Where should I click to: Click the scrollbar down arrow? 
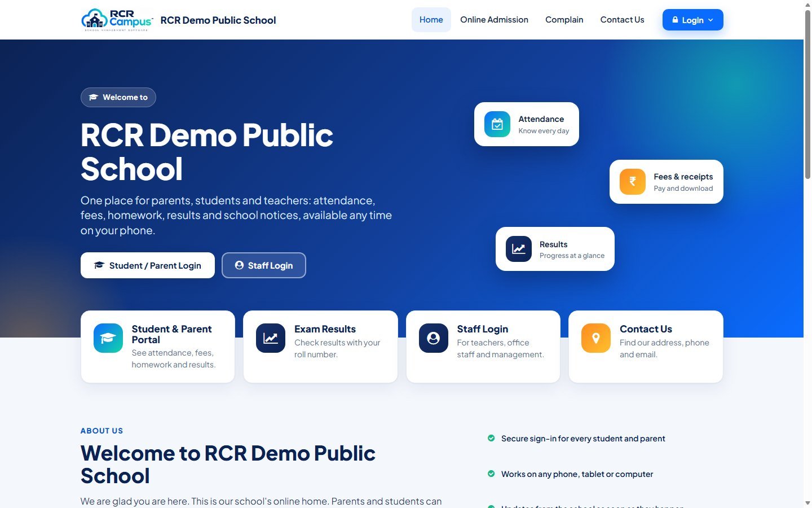click(x=807, y=503)
